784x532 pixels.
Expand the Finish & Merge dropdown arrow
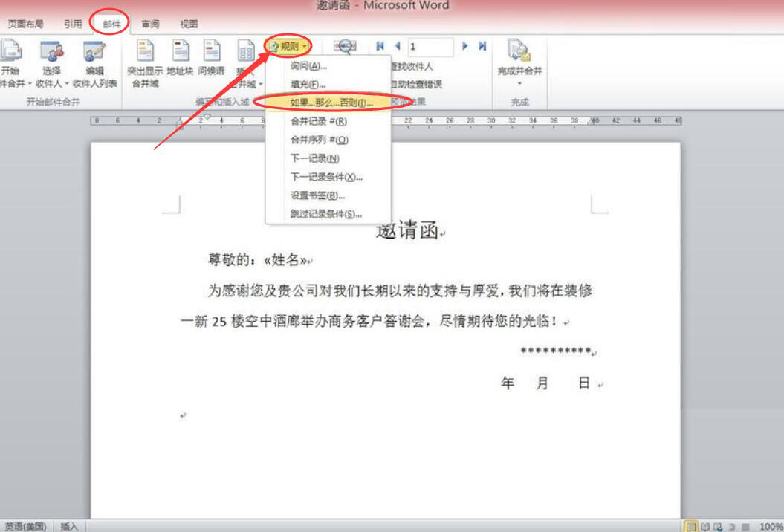[519, 83]
